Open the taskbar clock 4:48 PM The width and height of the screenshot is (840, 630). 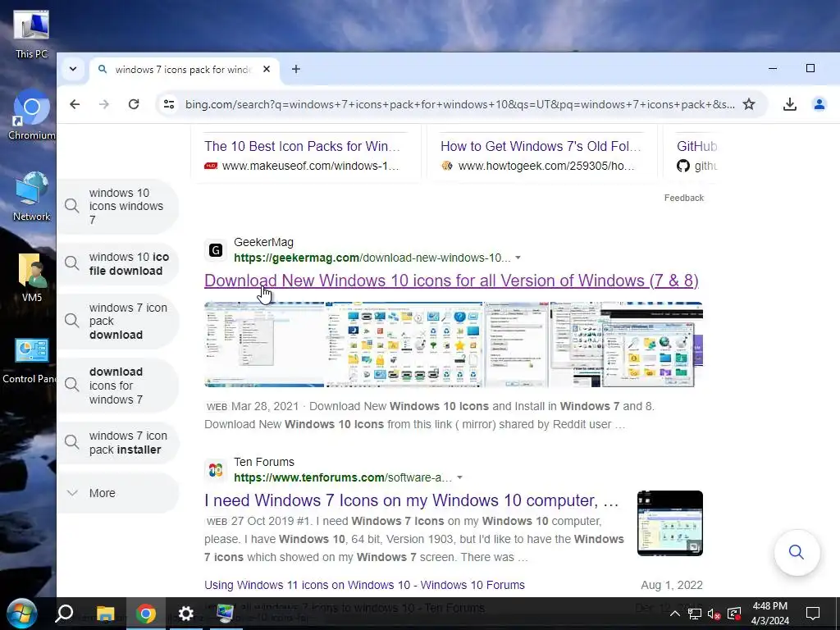(x=769, y=614)
